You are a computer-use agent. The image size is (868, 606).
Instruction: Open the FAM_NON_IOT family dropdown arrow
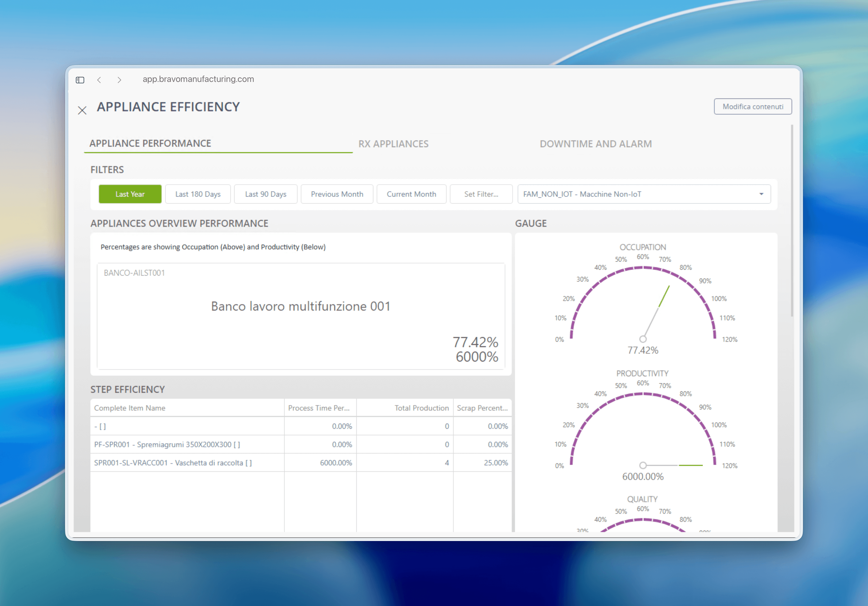(761, 194)
